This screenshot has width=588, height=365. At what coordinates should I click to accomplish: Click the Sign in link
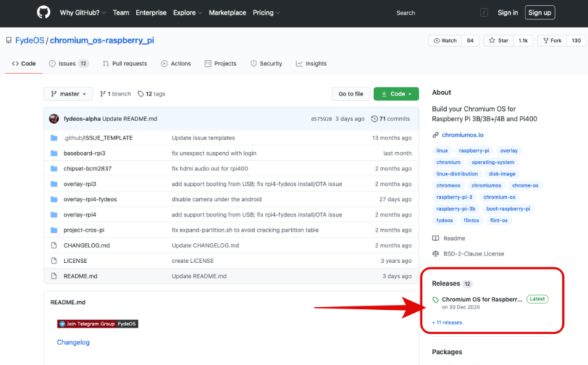click(508, 12)
